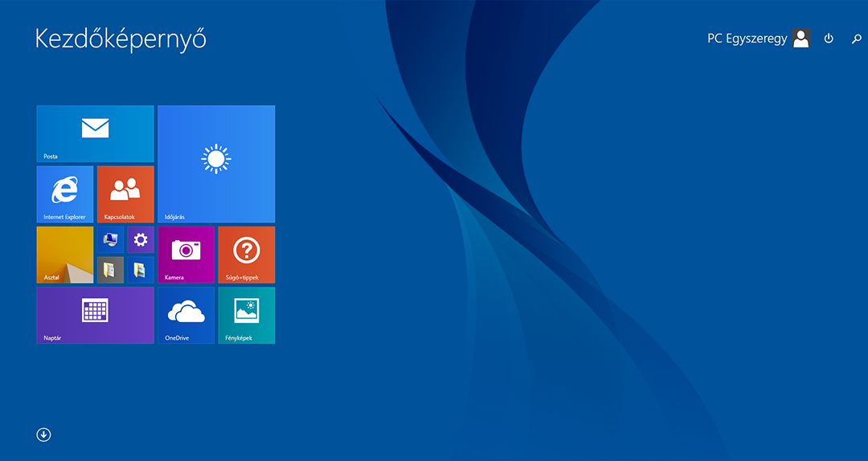The width and height of the screenshot is (868, 461).
Task: Open the Posta mail tile
Action: click(95, 134)
